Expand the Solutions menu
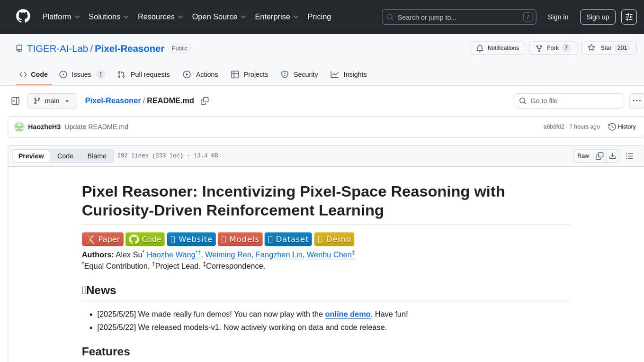This screenshot has width=644, height=362. pyautogui.click(x=109, y=17)
